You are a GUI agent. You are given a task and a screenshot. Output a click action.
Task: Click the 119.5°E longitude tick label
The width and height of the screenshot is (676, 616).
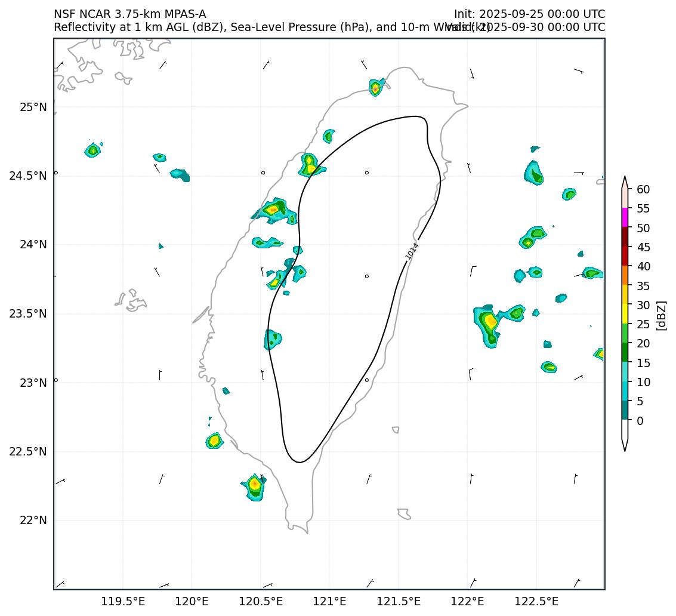click(x=123, y=600)
